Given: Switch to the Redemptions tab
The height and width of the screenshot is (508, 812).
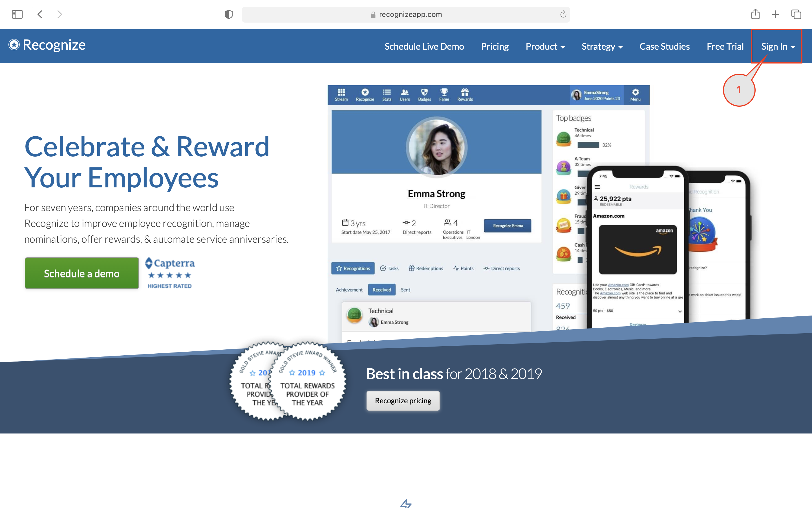Looking at the screenshot, I should point(426,268).
